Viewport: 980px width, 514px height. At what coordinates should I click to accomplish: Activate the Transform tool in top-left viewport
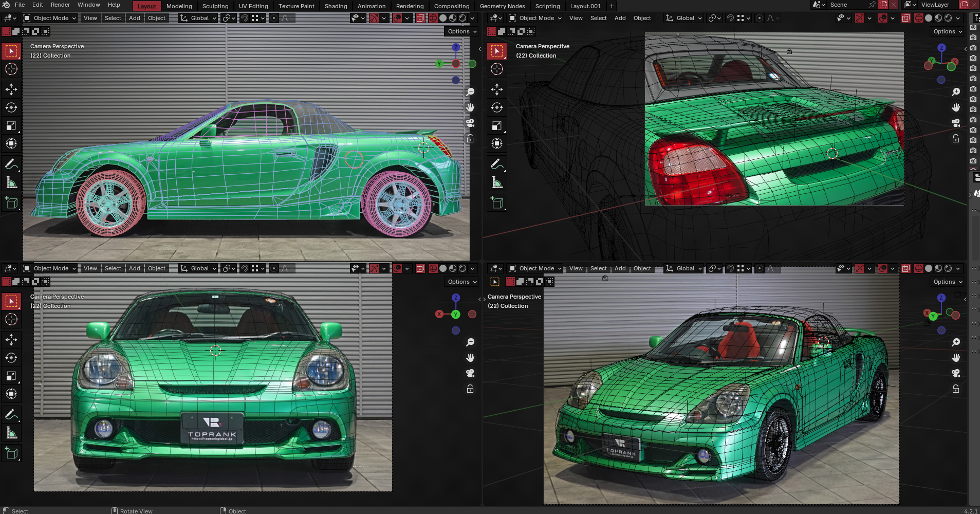pos(11,143)
